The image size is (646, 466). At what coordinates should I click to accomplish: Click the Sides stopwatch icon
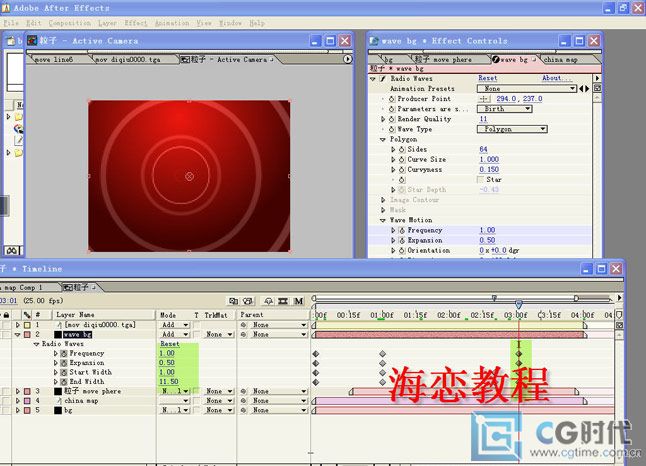(402, 149)
